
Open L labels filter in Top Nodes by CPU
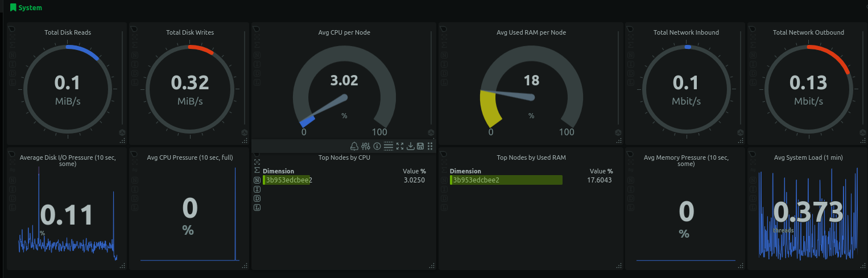[x=257, y=208]
